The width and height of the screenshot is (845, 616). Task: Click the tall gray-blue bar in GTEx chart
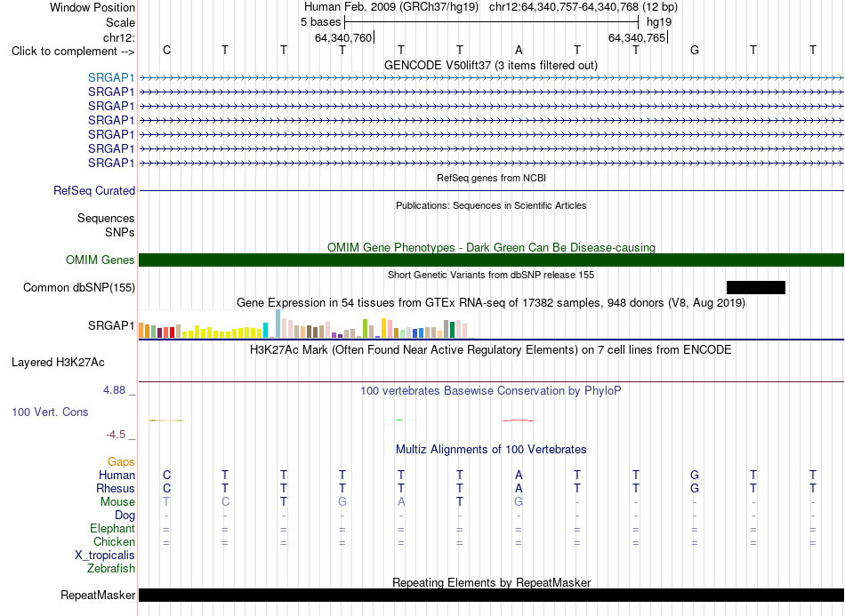coord(278,324)
